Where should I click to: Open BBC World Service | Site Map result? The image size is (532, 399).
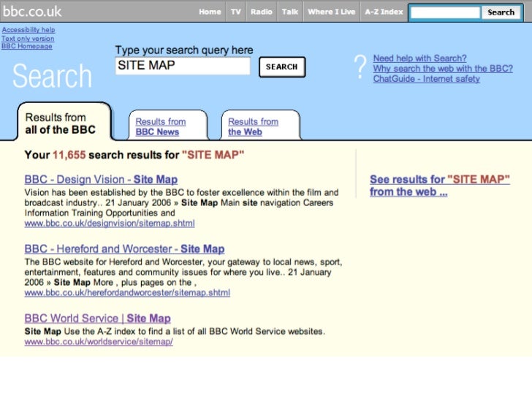pyautogui.click(x=97, y=319)
